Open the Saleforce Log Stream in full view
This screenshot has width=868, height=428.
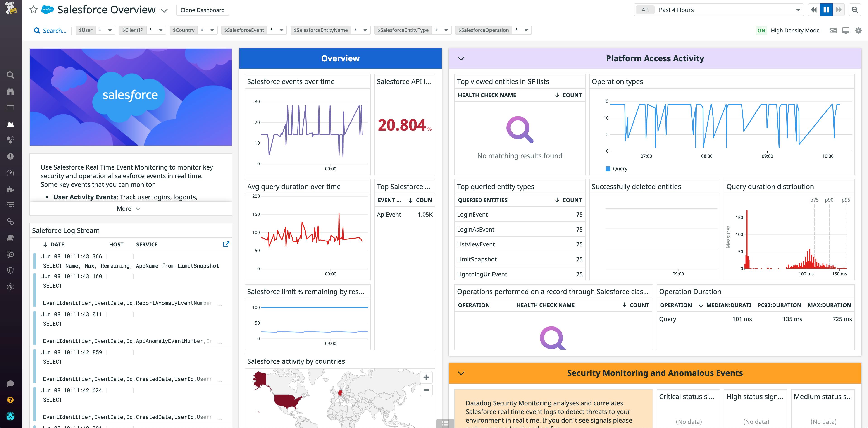pyautogui.click(x=226, y=244)
